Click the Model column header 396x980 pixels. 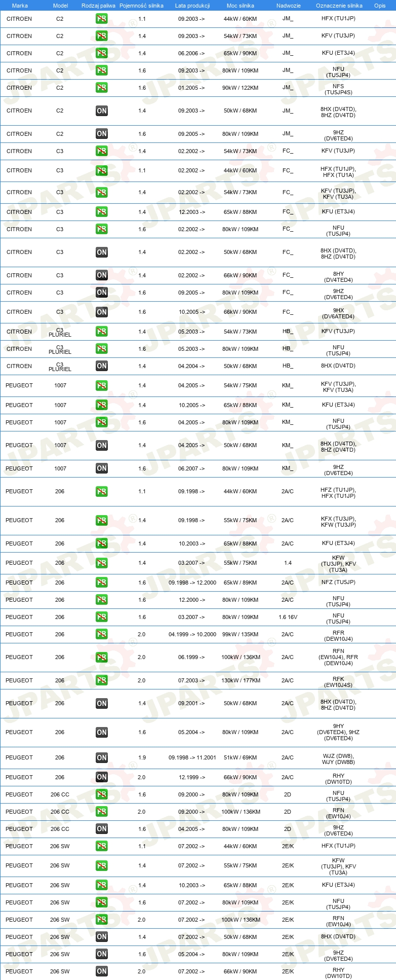pos(61,6)
